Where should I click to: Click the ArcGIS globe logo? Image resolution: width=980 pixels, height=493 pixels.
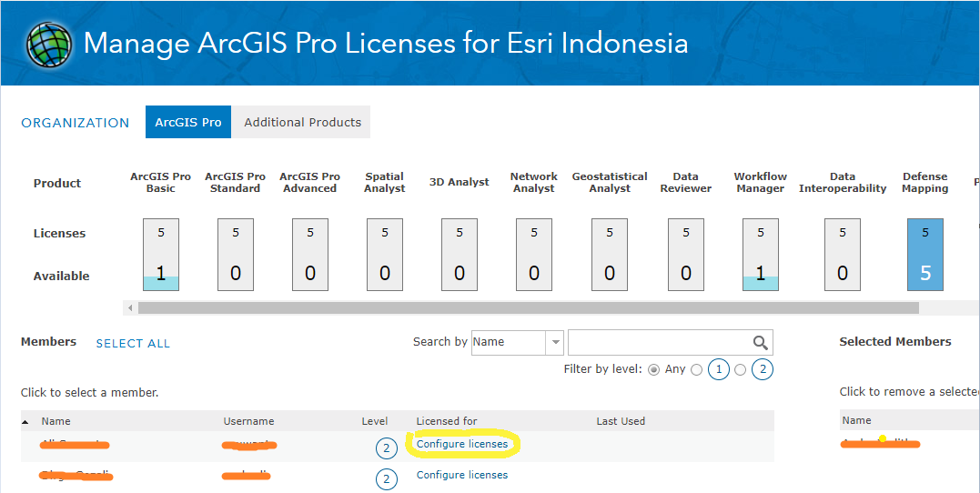[x=49, y=45]
